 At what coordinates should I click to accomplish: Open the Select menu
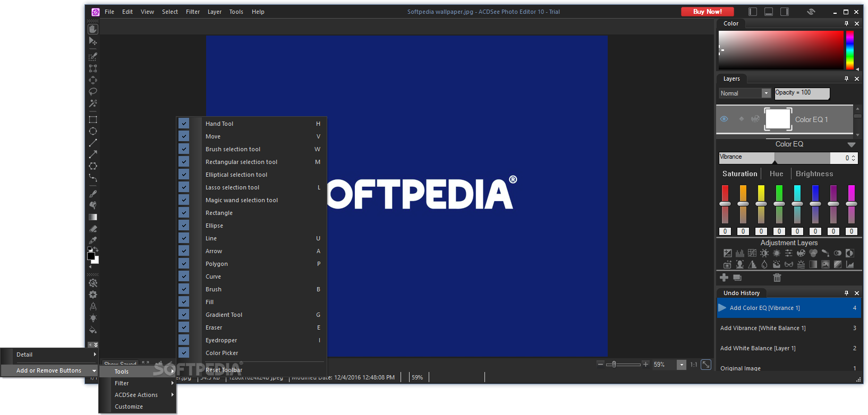click(x=170, y=12)
